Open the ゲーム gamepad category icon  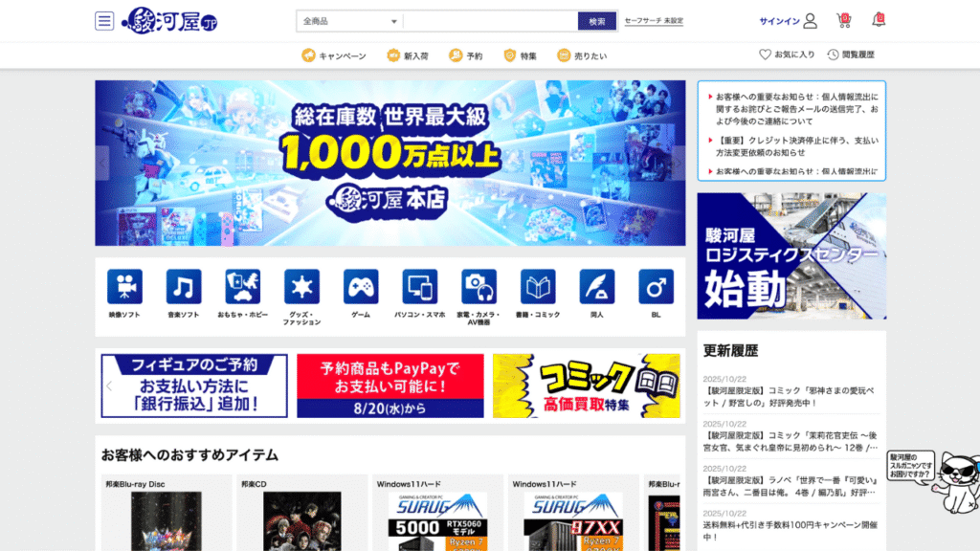tap(361, 287)
